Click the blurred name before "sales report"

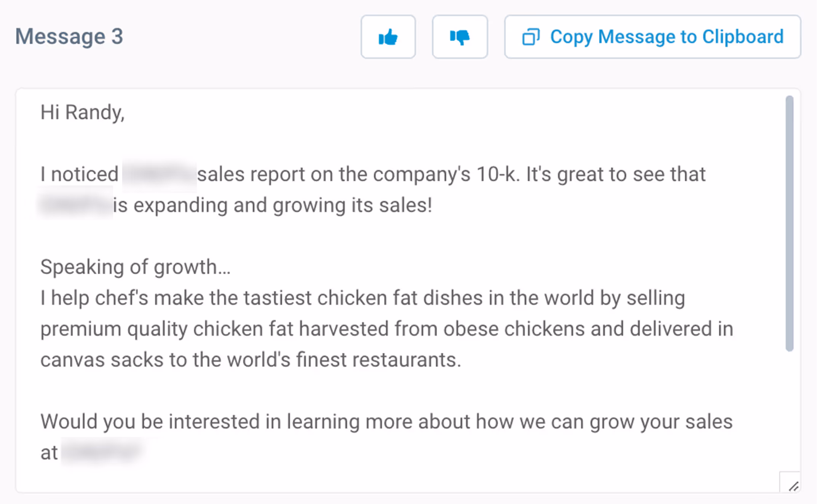pos(159,174)
